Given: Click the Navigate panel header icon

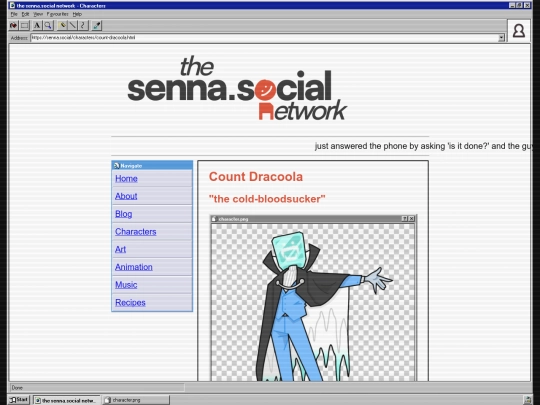Looking at the screenshot, I should point(116,166).
